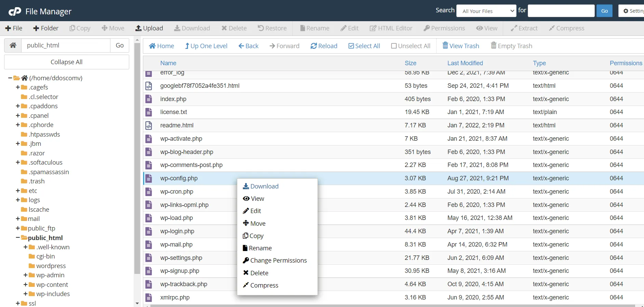This screenshot has height=307, width=644.
Task: Click the toolbar Edit button
Action: 350,28
